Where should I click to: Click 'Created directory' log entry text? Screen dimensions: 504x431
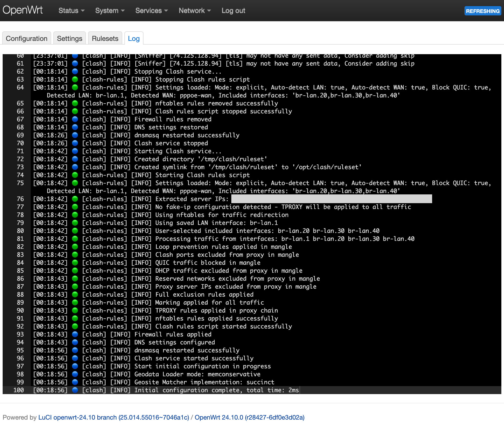(x=201, y=159)
